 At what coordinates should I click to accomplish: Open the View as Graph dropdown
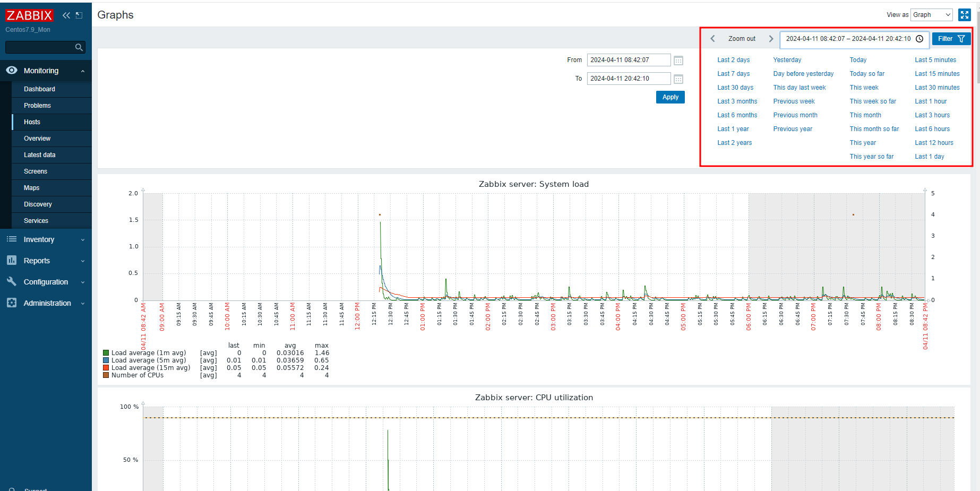932,15
